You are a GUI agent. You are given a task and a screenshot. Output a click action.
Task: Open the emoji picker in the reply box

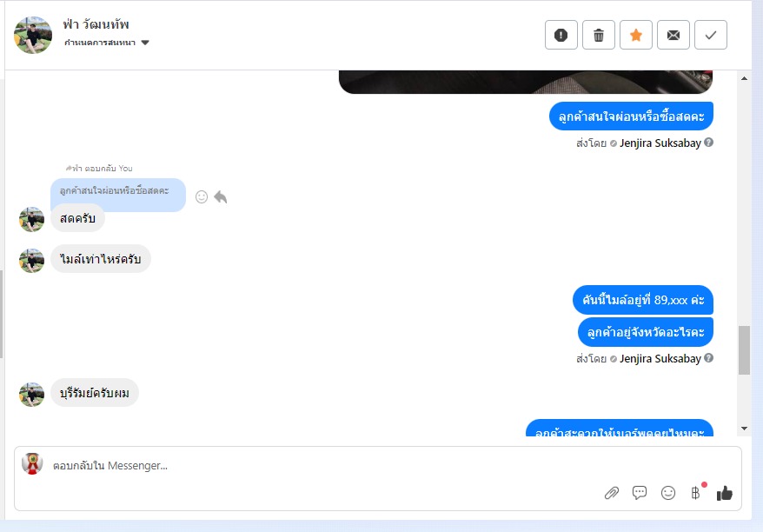point(668,493)
